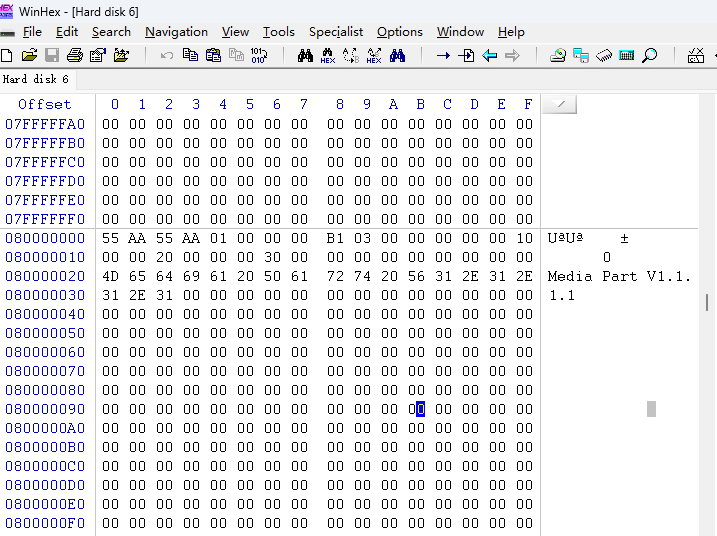The width and height of the screenshot is (717, 536).
Task: Click offset label 0800000F0
Action: [x=45, y=523]
